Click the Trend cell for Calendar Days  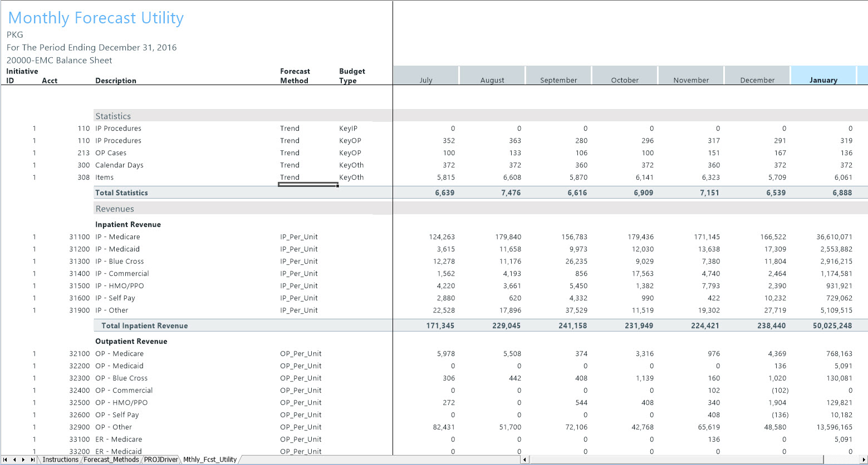tap(290, 165)
